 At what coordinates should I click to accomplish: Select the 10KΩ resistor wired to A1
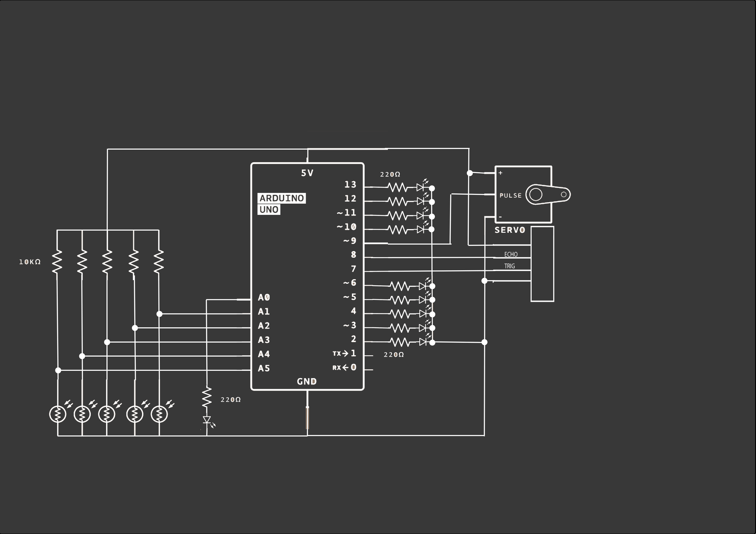[159, 262]
